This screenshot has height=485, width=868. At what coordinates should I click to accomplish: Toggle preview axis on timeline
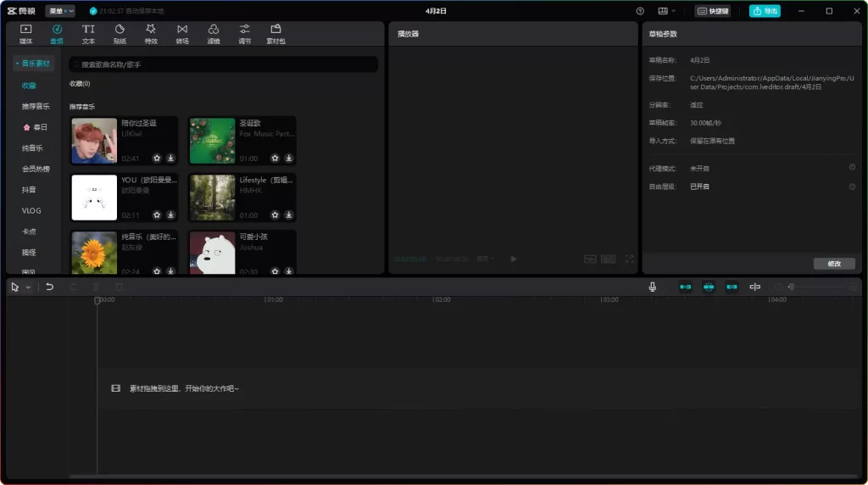point(755,287)
